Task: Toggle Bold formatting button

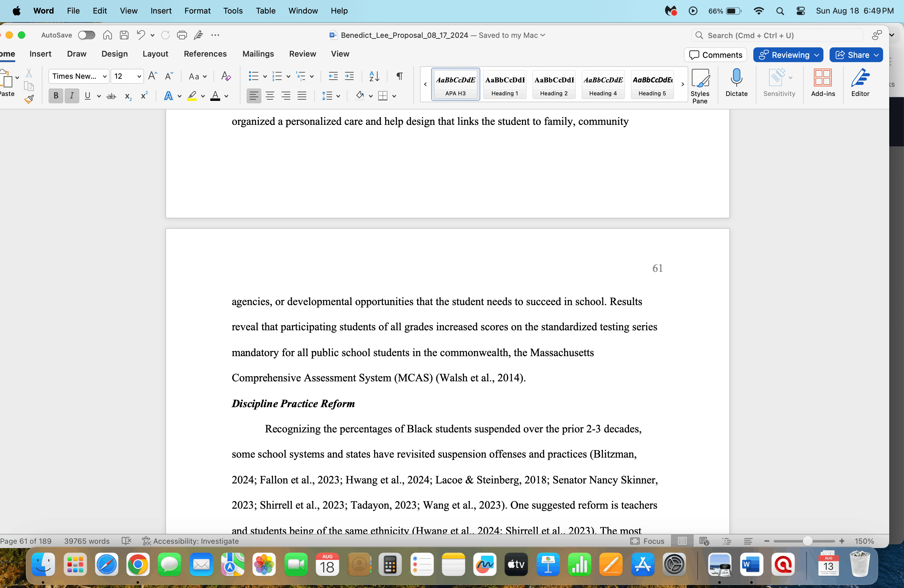Action: click(56, 96)
